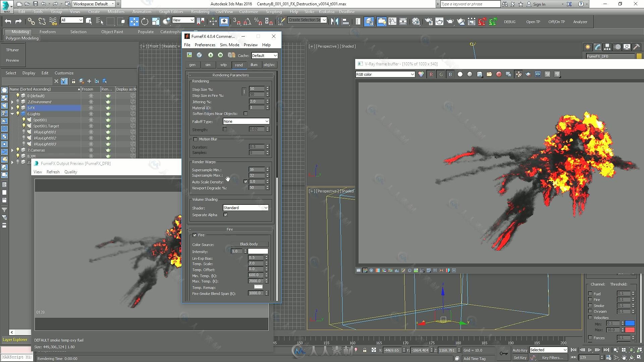
Task: Click the Set Key button
Action: (520, 358)
